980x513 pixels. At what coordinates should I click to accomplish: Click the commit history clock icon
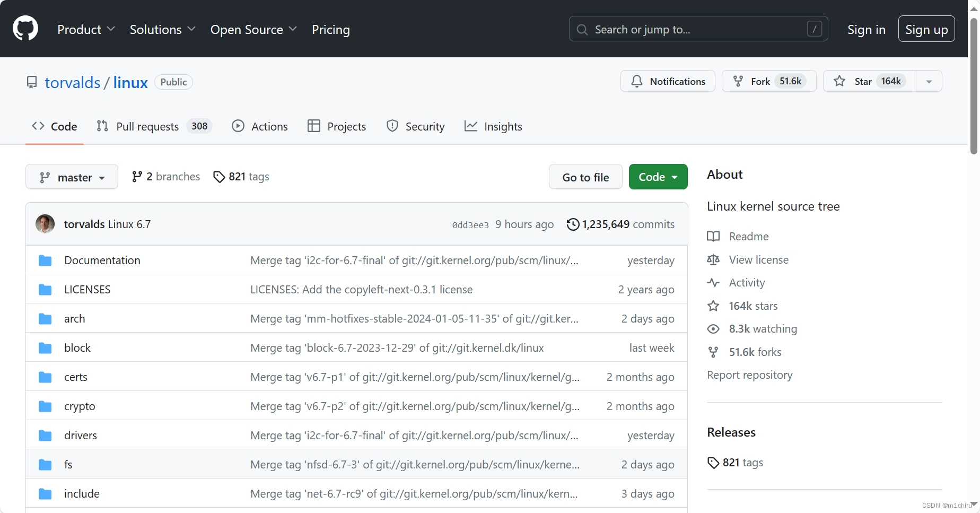coord(573,224)
